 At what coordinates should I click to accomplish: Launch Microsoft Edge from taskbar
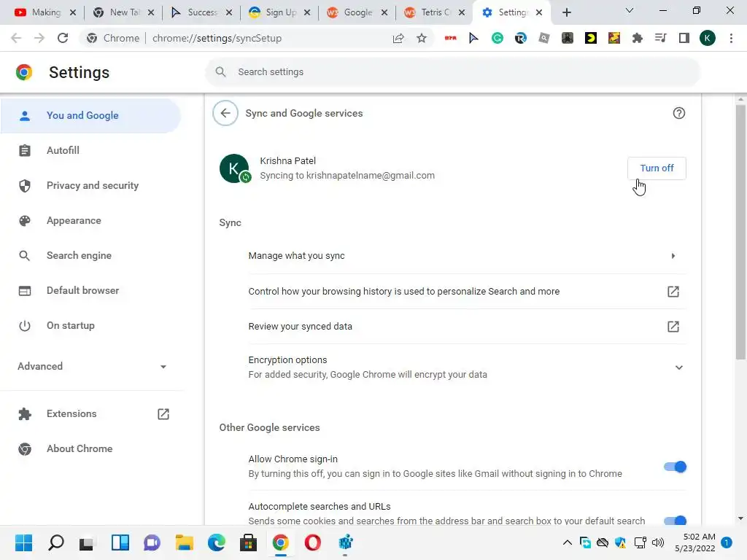(x=216, y=542)
